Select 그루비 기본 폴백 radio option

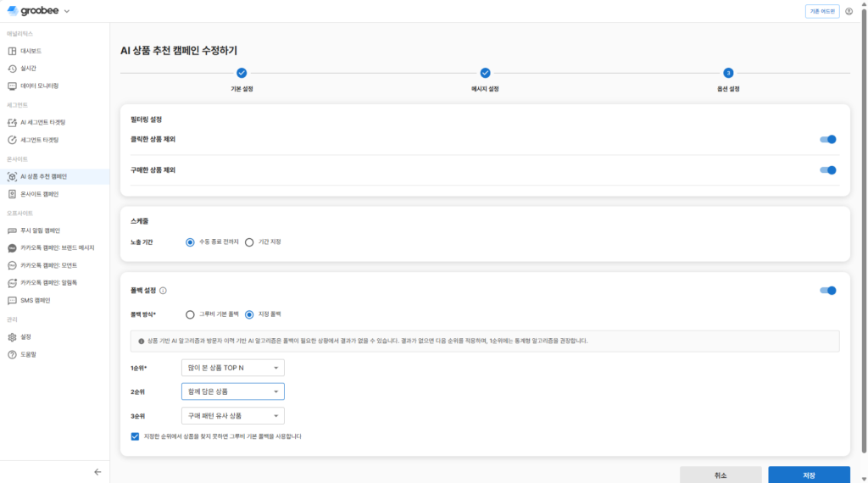190,314
